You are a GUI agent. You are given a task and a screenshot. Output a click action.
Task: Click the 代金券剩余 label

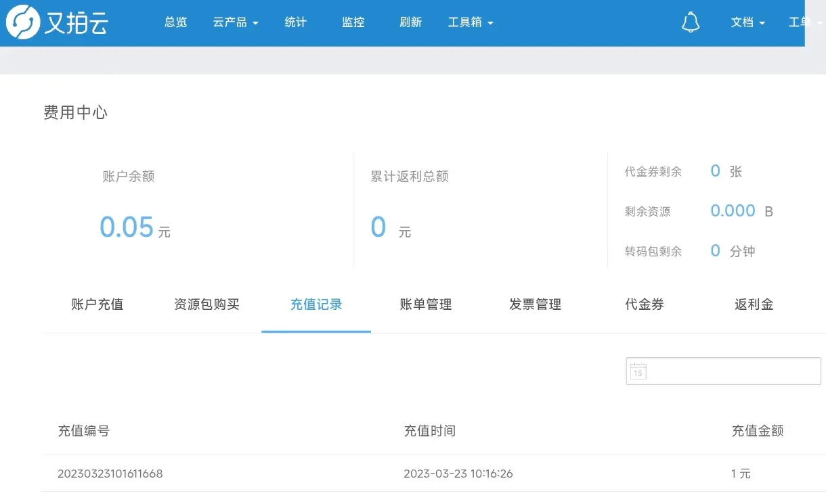pyautogui.click(x=653, y=172)
